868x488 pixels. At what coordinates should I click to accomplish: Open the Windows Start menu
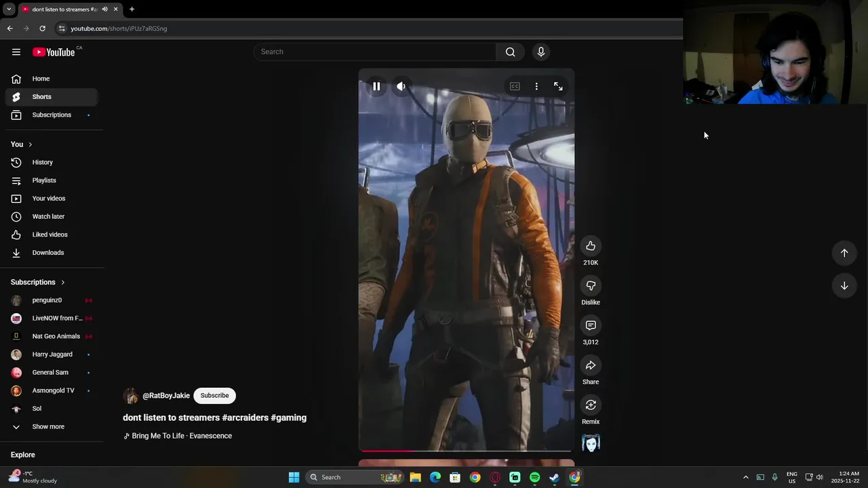click(294, 477)
